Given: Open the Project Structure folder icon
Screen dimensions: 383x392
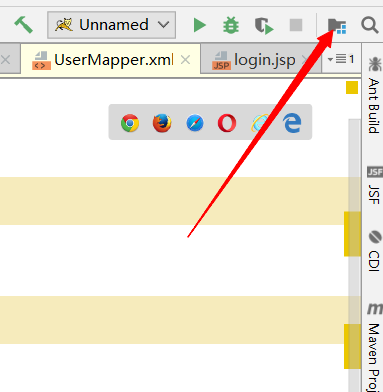Looking at the screenshot, I should tap(337, 26).
